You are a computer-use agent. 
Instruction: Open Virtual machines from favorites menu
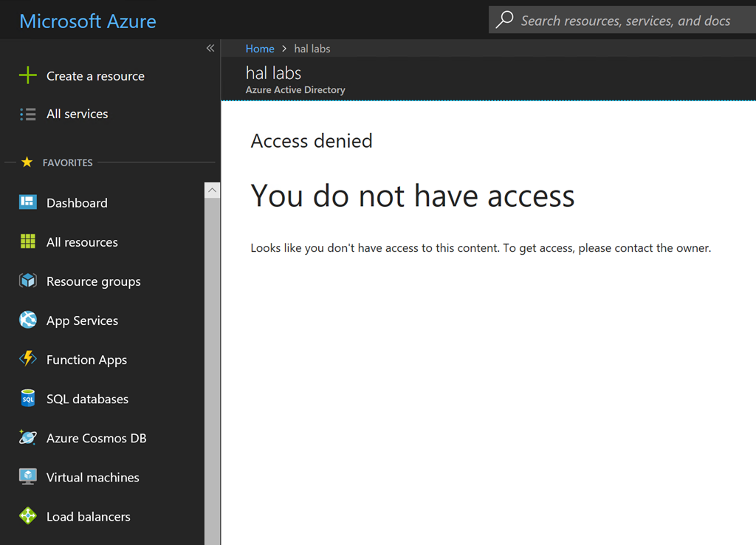coord(92,477)
